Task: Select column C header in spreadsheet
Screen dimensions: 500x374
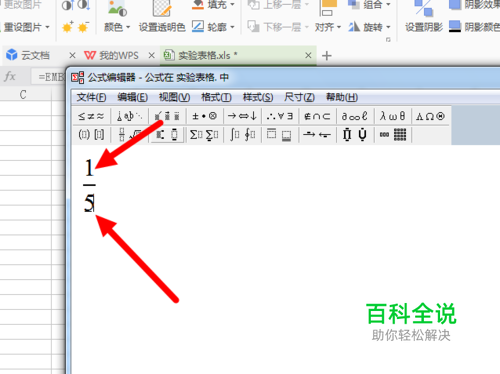Action: (x=23, y=95)
